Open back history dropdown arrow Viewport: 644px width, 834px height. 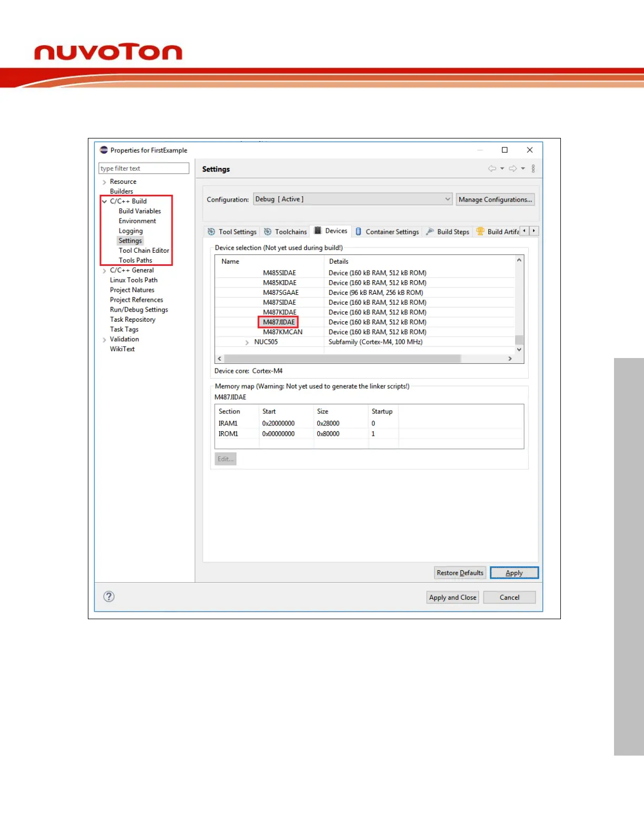coord(502,168)
